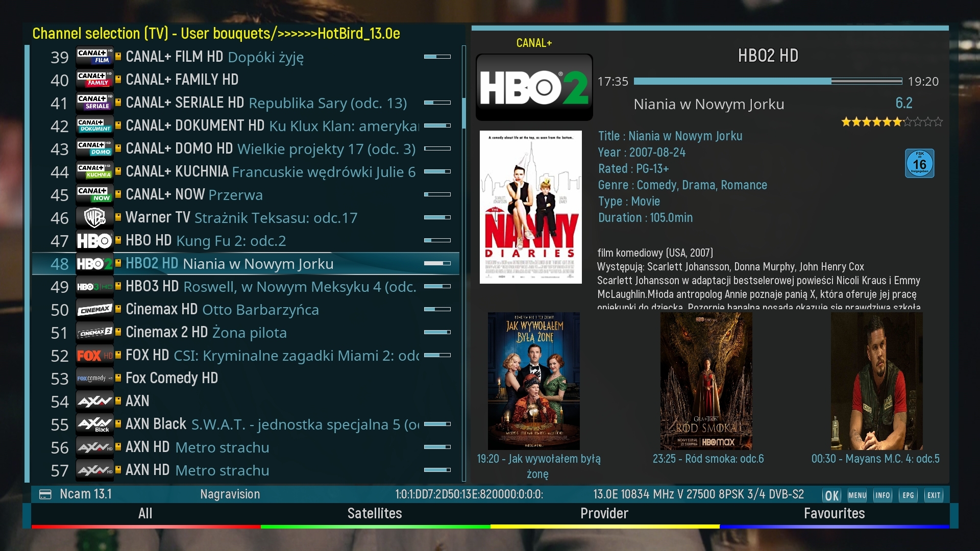Click the AXN HD logo in row 56

pos(94,447)
